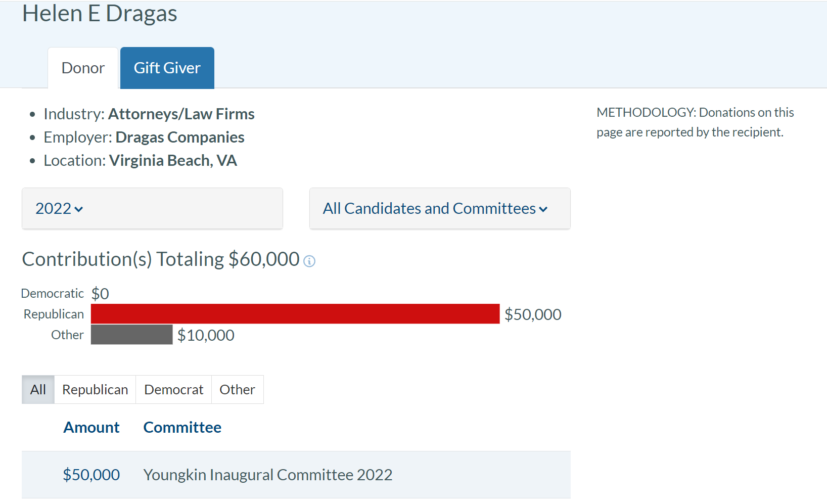Click the Other $10,000 bar label
Viewport: 827px width, 504px height.
coord(206,335)
